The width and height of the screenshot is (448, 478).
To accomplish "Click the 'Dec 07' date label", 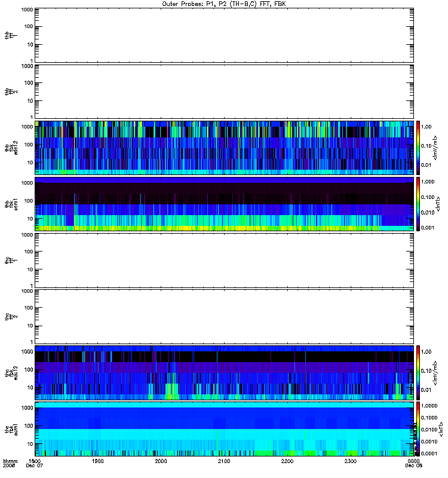I will pos(35,466).
